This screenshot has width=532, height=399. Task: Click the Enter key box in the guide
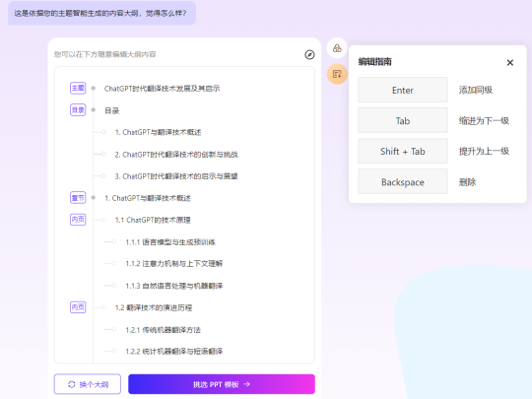pos(403,90)
